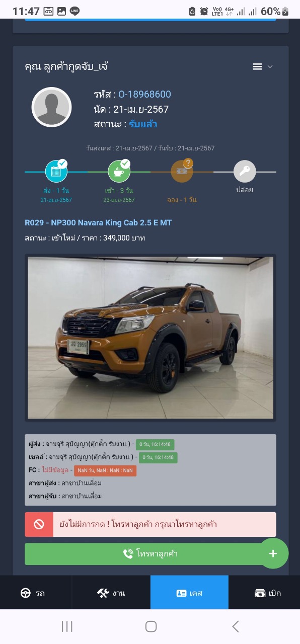Select the green coffee cup step icon
The height and width of the screenshot is (644, 300).
pyautogui.click(x=119, y=171)
